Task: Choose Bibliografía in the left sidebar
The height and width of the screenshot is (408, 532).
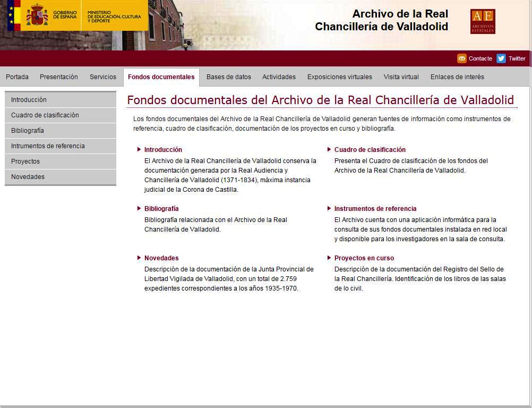Action: pos(61,131)
